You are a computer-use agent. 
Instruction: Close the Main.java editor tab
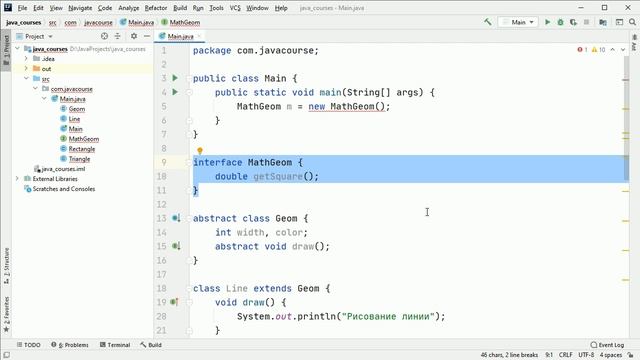pos(199,36)
